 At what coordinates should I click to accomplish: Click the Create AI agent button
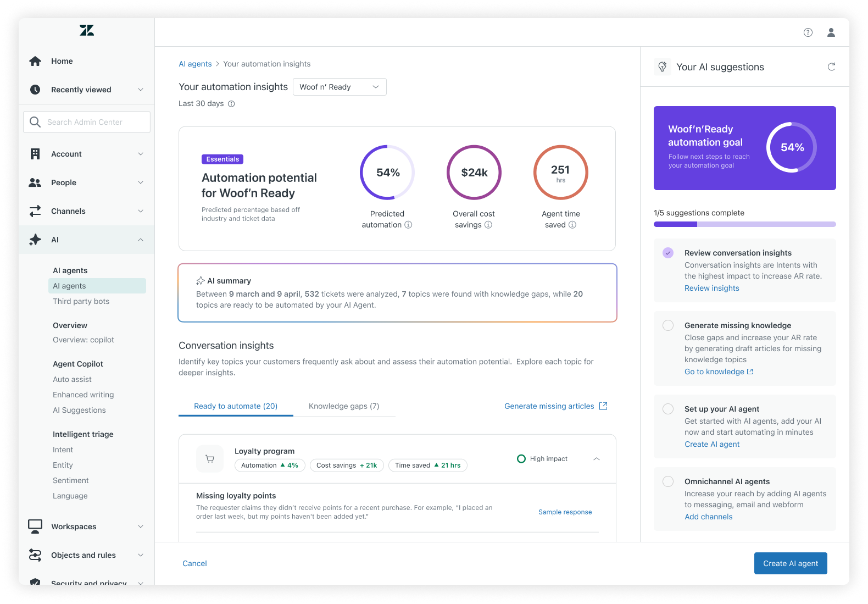click(x=790, y=563)
